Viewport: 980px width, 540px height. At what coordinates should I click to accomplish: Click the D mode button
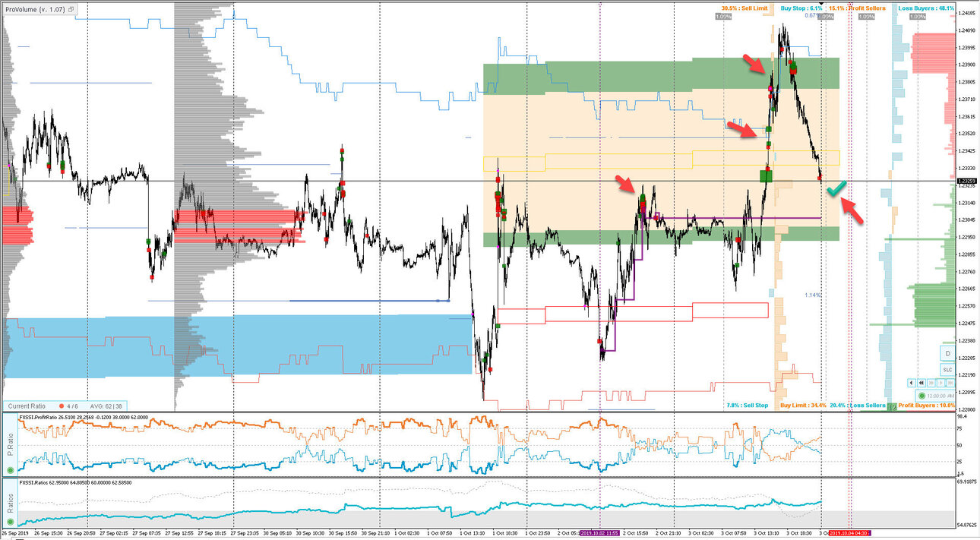click(x=947, y=353)
